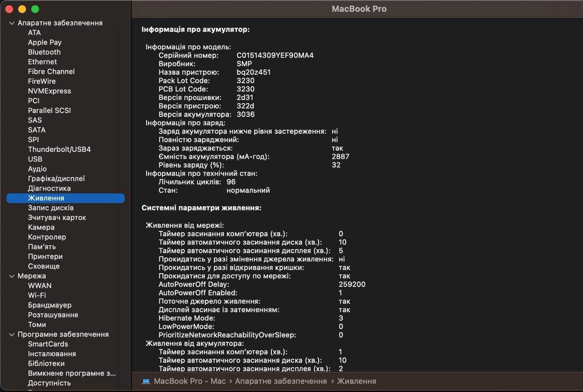
Task: Click the LowPowerMode label
Action: click(186, 326)
